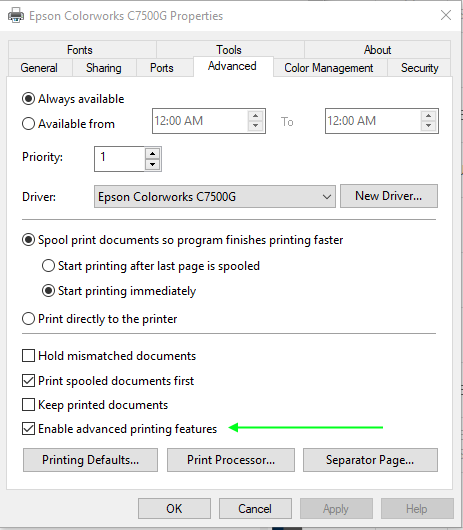This screenshot has width=463, height=530.
Task: Increase Priority with the up arrow
Action: [152, 154]
